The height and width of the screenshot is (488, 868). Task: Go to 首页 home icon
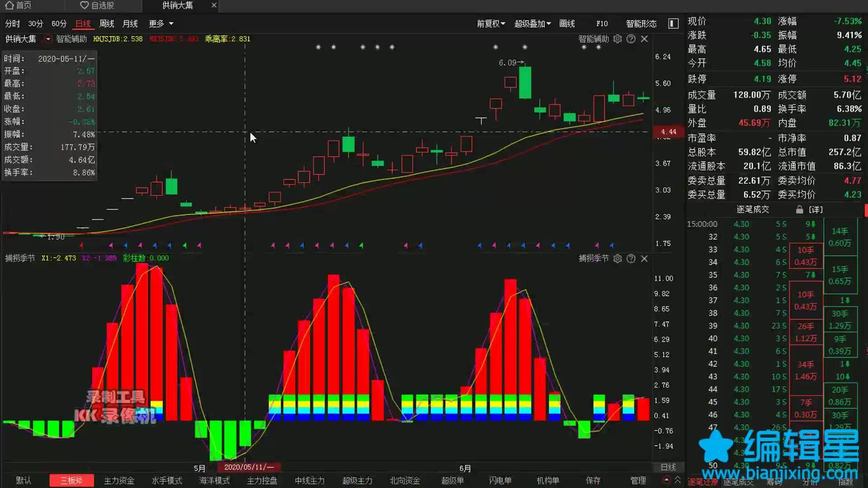[x=9, y=5]
